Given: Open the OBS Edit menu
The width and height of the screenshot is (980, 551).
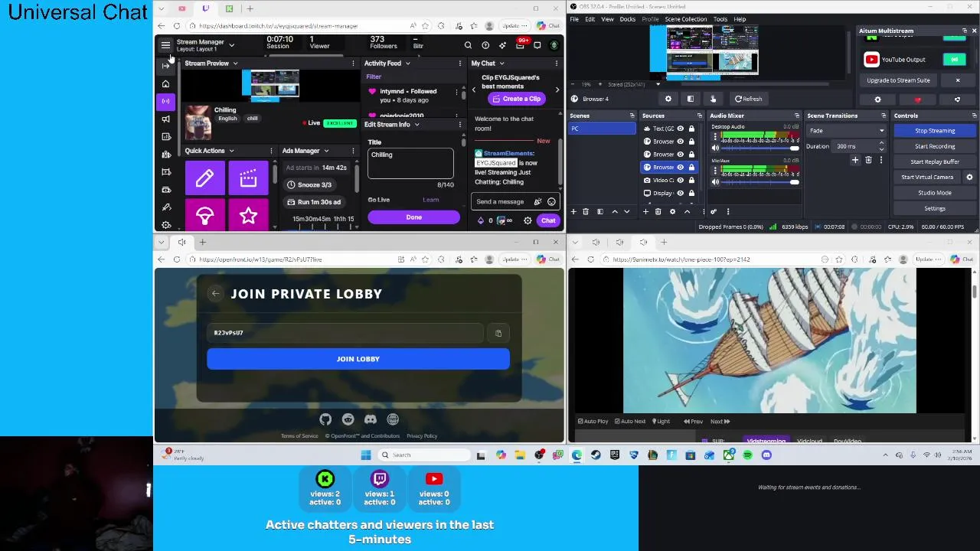Looking at the screenshot, I should click(x=590, y=19).
